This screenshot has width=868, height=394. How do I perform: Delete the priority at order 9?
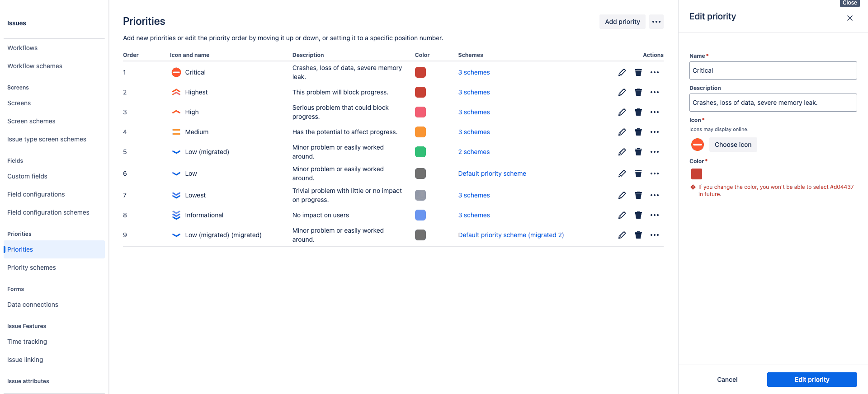click(638, 235)
